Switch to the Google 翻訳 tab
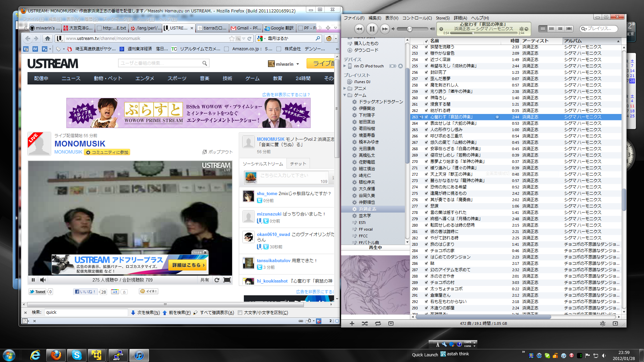Viewport: 644px width, 362px height. click(x=279, y=28)
